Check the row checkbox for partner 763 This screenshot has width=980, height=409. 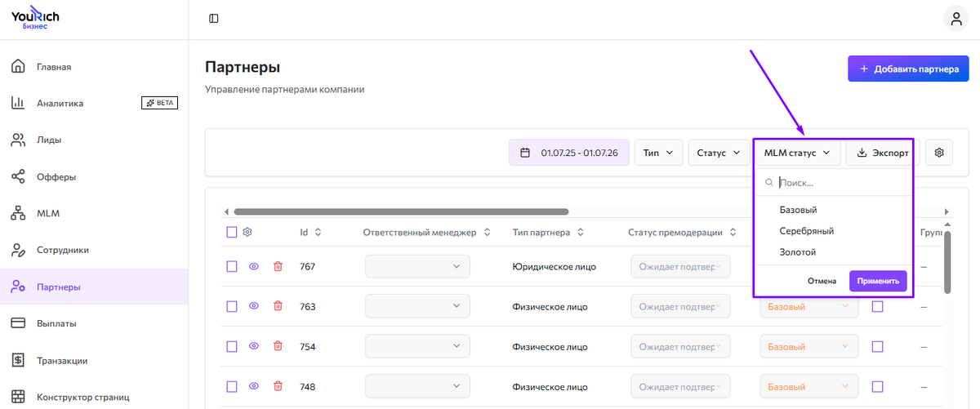coord(232,306)
